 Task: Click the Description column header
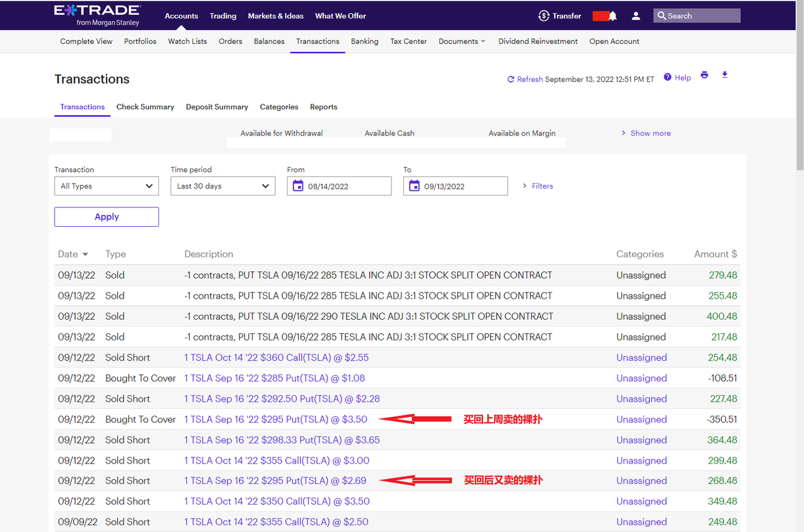(209, 254)
